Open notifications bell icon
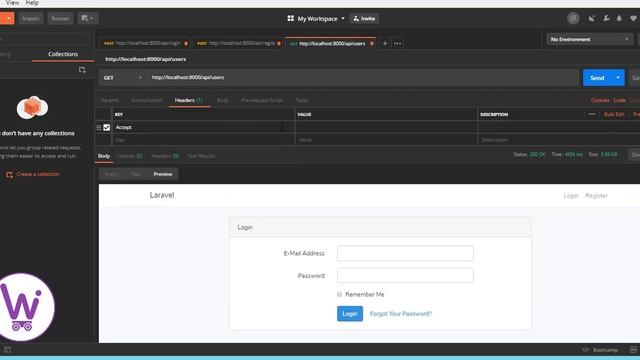Screen dimensions: 640x360 (619, 18)
